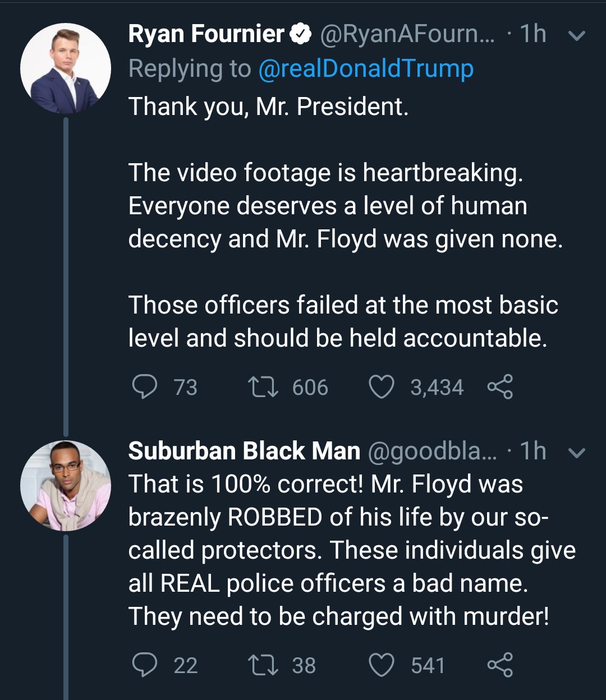Viewport: 606px width, 700px height.
Task: Retweet Suburban Black Man's tweet
Action: [263, 665]
